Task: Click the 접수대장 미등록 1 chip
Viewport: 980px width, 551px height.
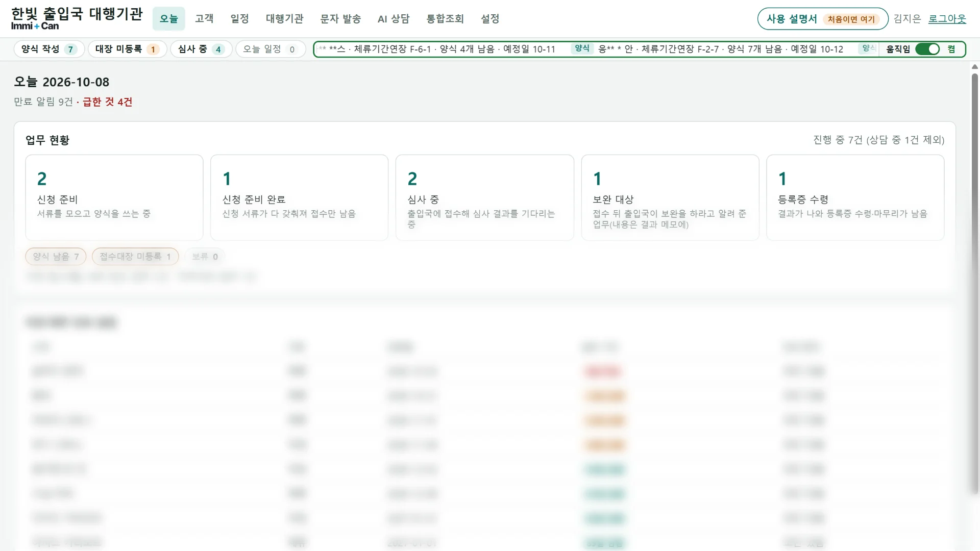Action: 135,256
